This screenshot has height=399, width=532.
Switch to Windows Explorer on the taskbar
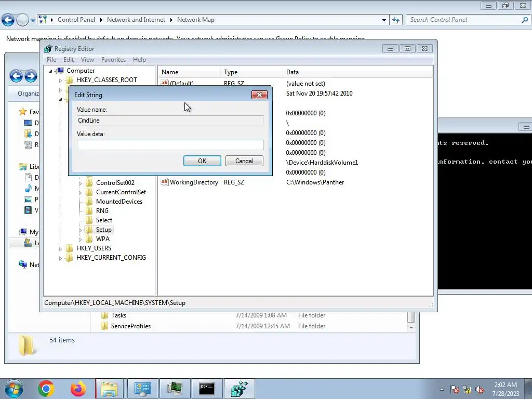point(109,389)
